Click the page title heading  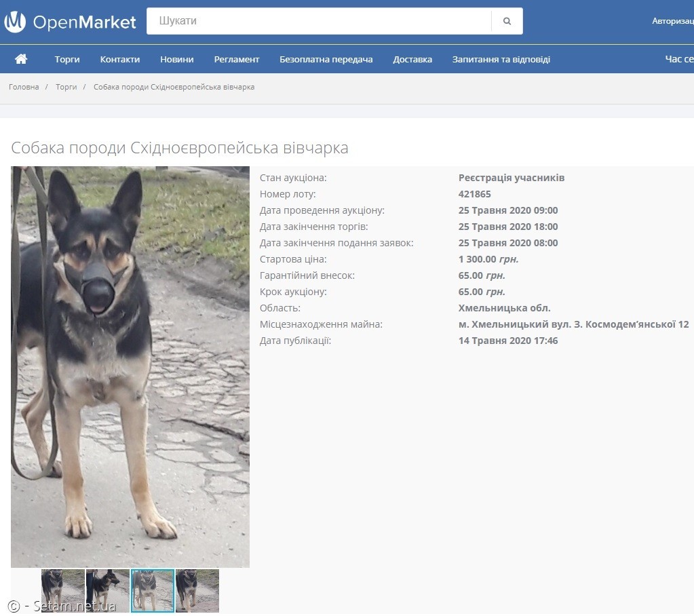[x=180, y=148]
